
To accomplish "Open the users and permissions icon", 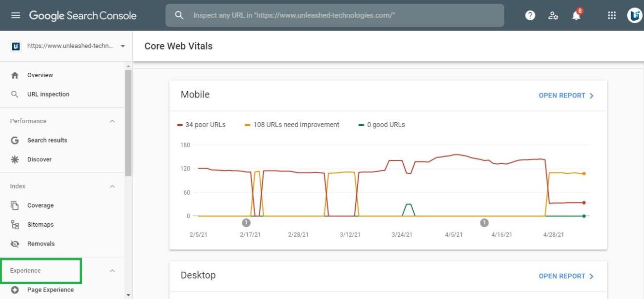I will pyautogui.click(x=553, y=15).
